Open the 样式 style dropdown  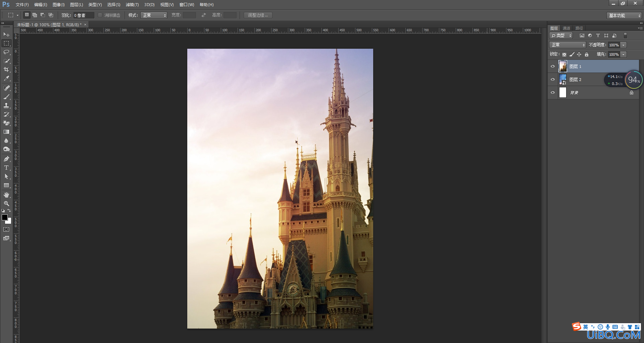(154, 15)
